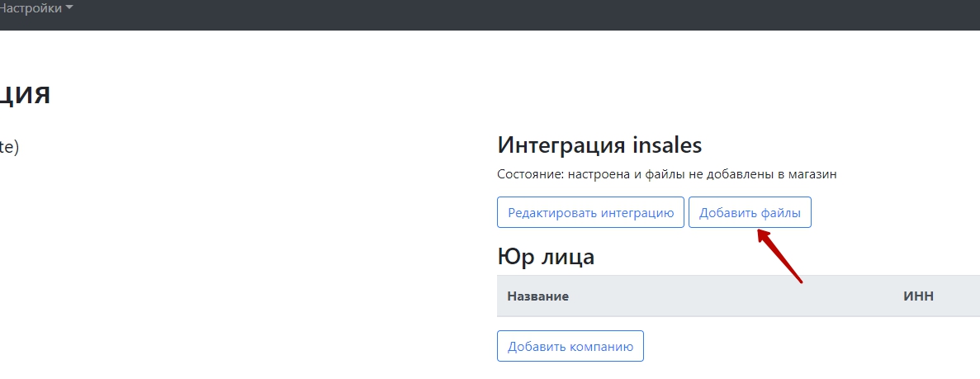Click an empty area of the dark navbar
980x379 pixels.
tap(500, 15)
